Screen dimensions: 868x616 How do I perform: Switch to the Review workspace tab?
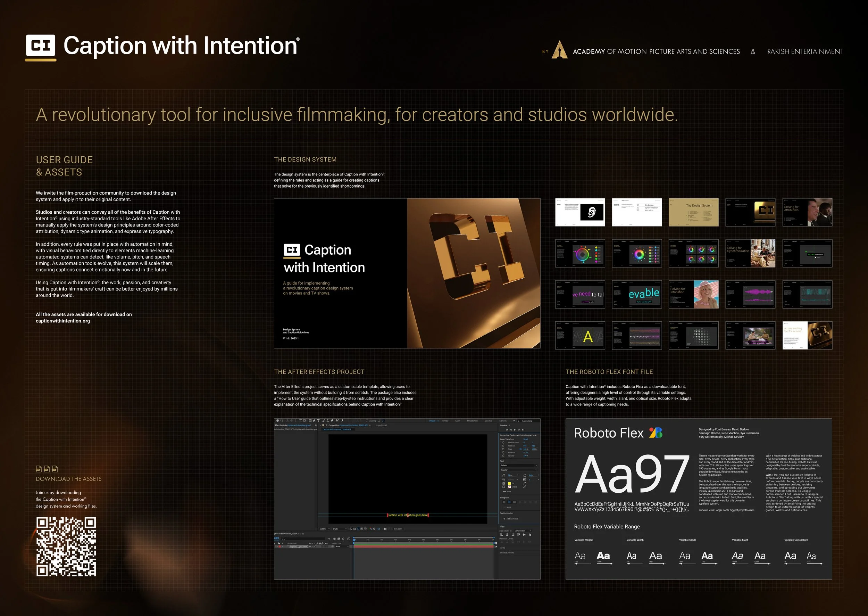click(x=445, y=421)
